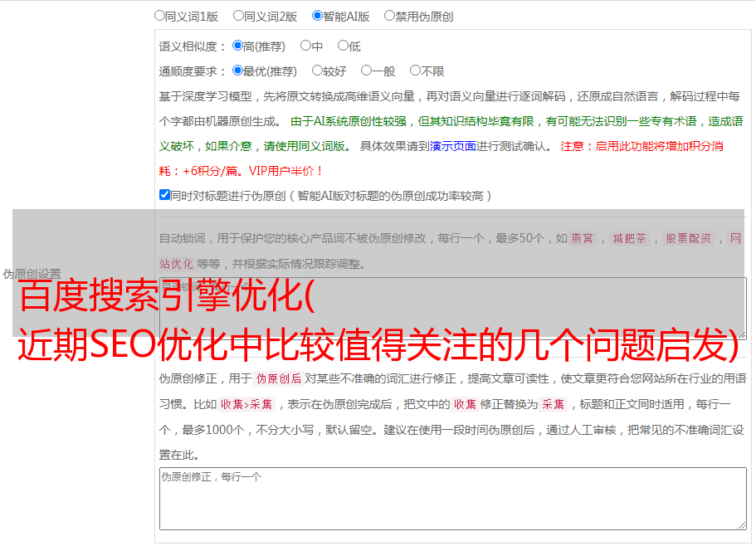Pick the 禁用伪原创 option
The width and height of the screenshot is (756, 546).
point(389,16)
